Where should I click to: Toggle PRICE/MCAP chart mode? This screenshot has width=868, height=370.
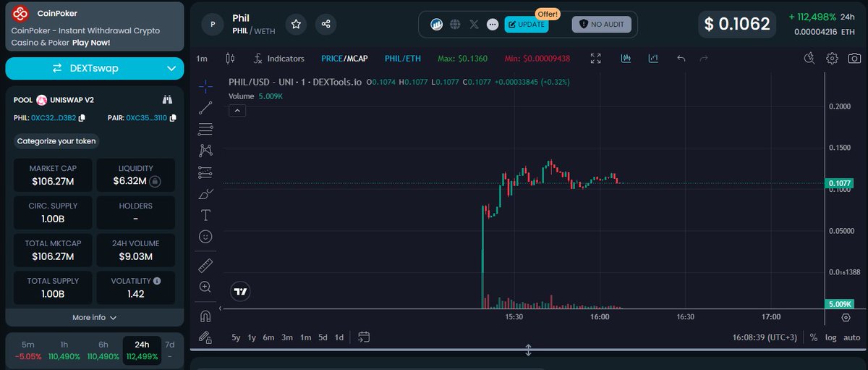[x=344, y=59]
